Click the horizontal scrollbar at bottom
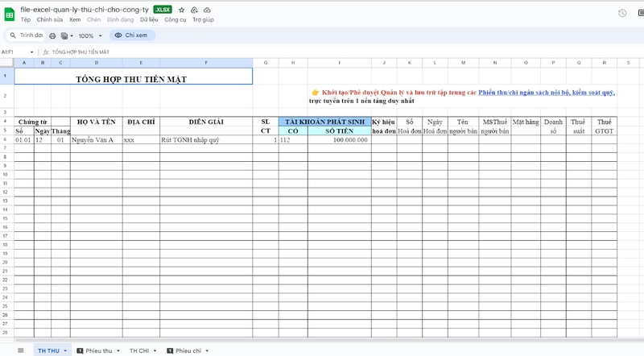The image size is (644, 356). 328,341
